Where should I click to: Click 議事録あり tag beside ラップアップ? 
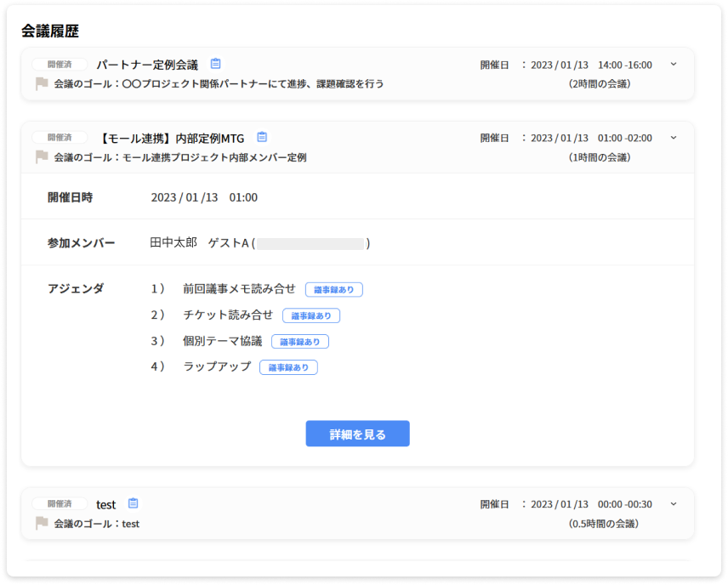click(x=288, y=367)
